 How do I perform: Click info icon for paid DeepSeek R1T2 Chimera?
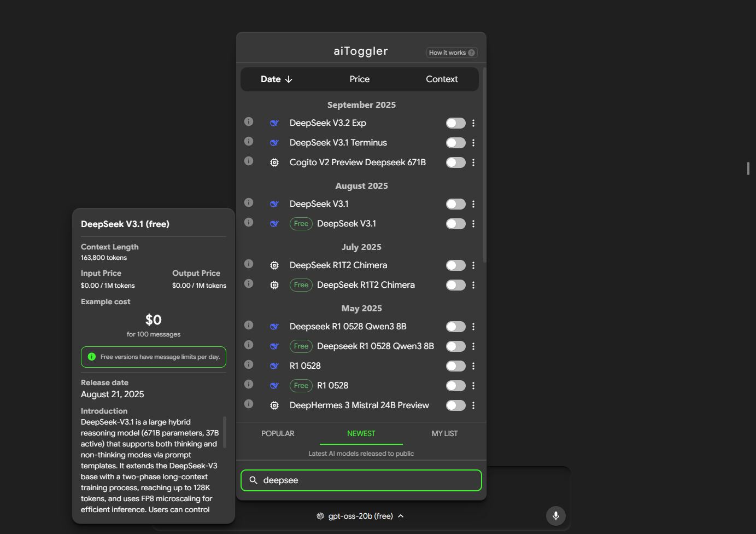pyautogui.click(x=249, y=264)
